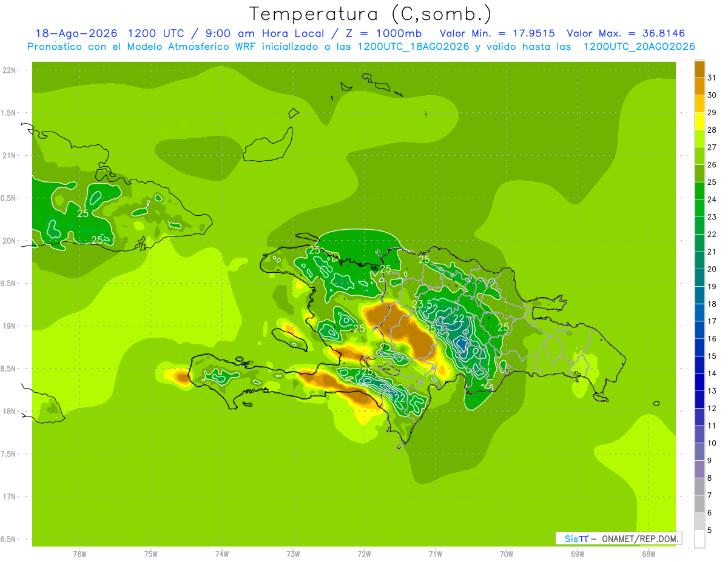The width and height of the screenshot is (728, 562).
Task: Select the '6.5N' latitude axis label
Action: (10, 540)
